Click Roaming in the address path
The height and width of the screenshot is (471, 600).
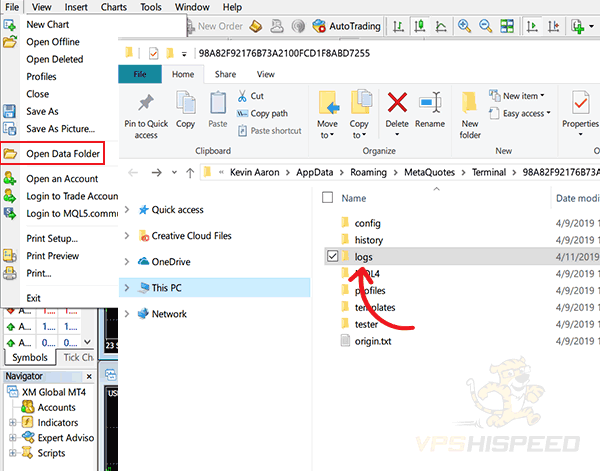point(368,173)
